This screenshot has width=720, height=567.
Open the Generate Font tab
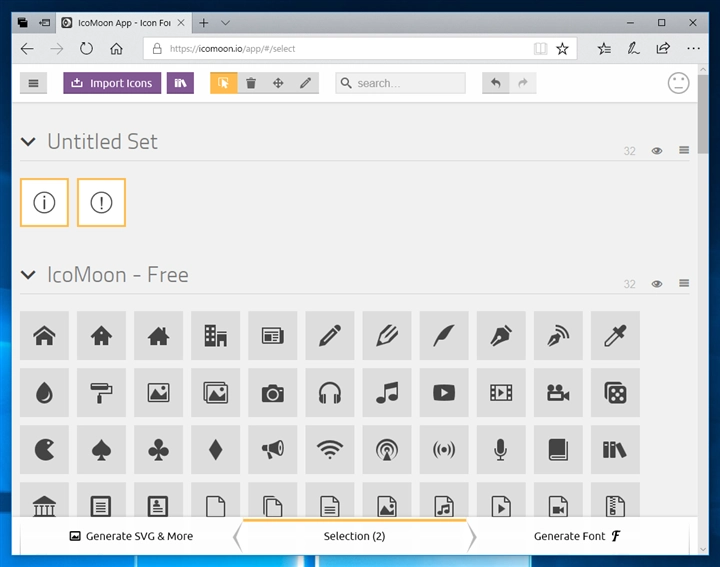click(x=578, y=536)
